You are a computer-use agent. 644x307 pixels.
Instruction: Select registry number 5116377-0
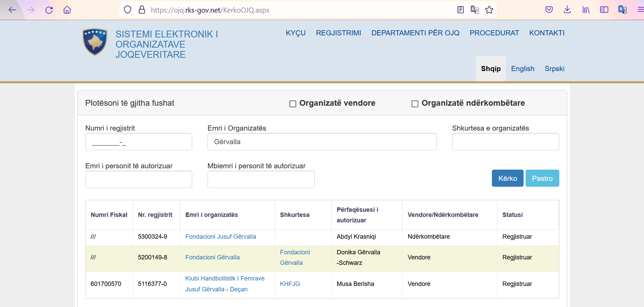[x=152, y=284]
